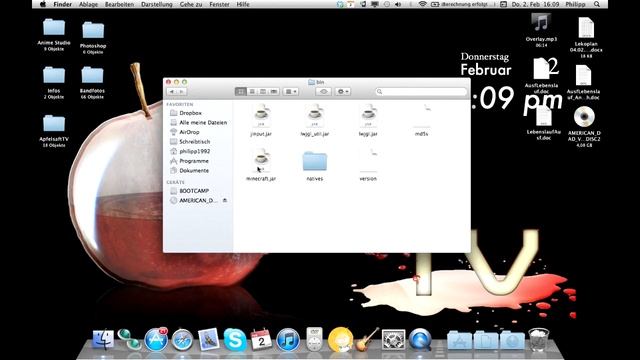This screenshot has width=640, height=360.
Task: Click the volume icon in menu bar
Action: click(398, 4)
